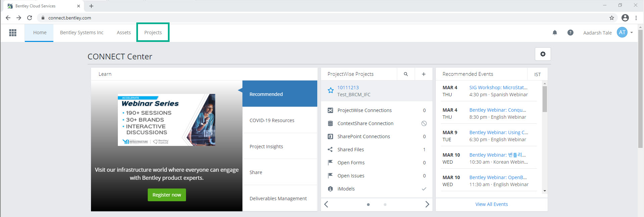Bookmark this page with the star icon
Image resolution: width=644 pixels, height=217 pixels.
(x=612, y=18)
